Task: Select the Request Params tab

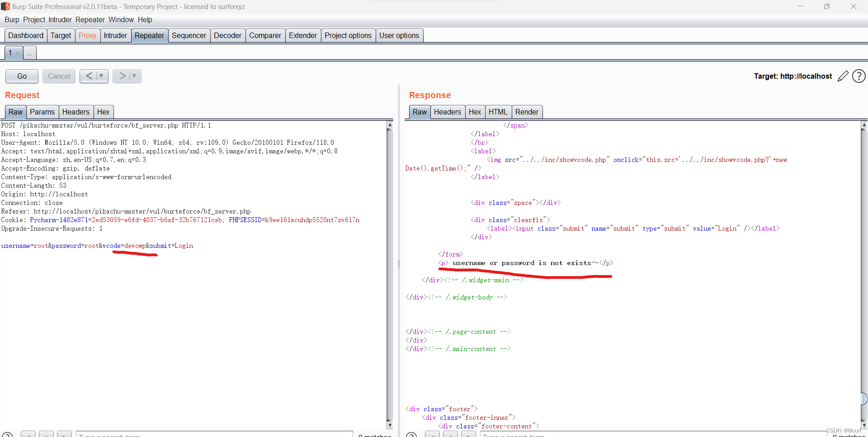Action: tap(42, 112)
